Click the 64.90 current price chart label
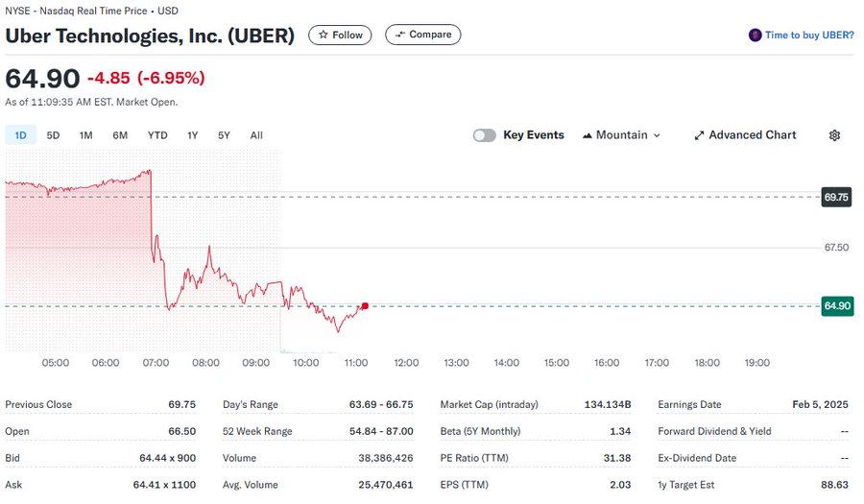The height and width of the screenshot is (504, 864). point(837,305)
